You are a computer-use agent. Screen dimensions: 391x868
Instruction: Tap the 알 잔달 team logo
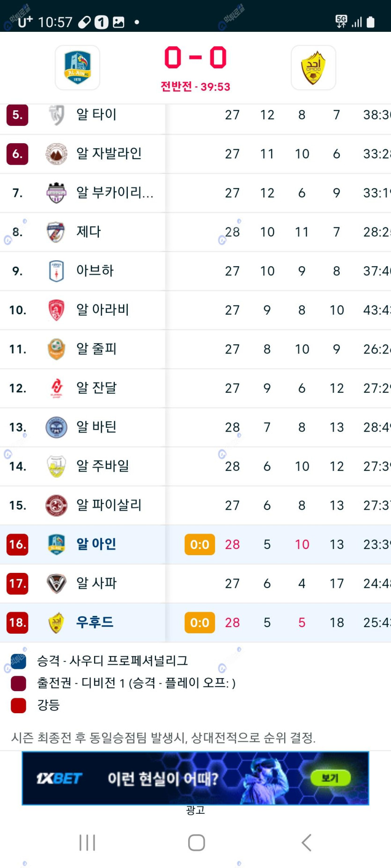click(x=57, y=388)
